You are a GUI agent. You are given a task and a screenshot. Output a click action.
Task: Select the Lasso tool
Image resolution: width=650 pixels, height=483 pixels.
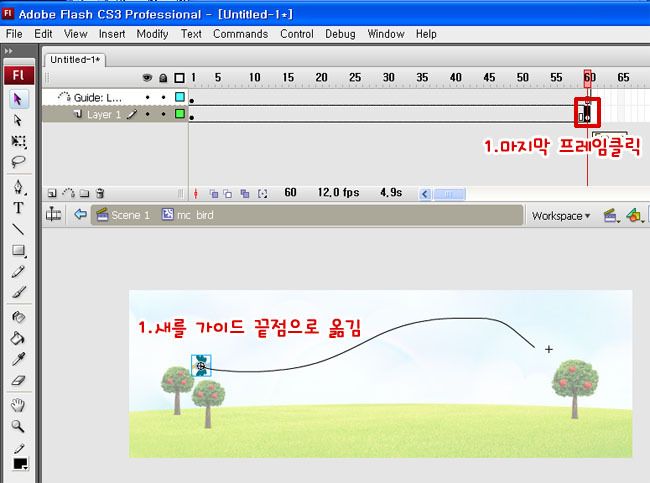(x=18, y=161)
